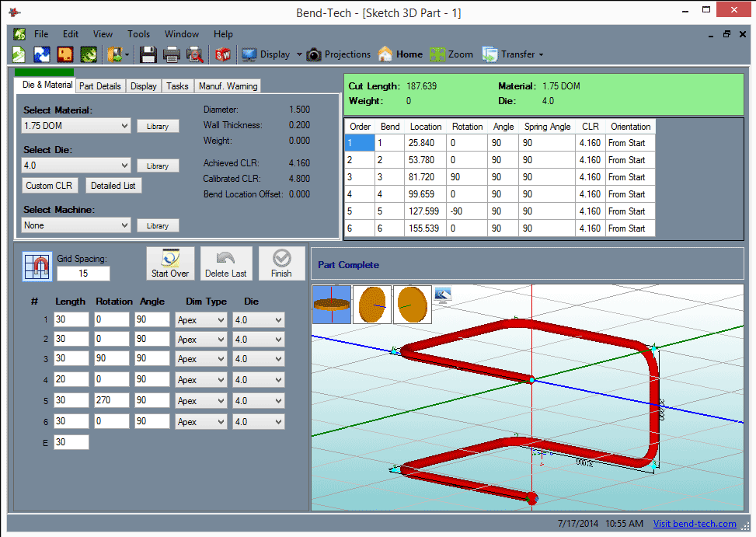
Task: Click the SolidWorks export icon on the toolbar
Action: [x=223, y=54]
